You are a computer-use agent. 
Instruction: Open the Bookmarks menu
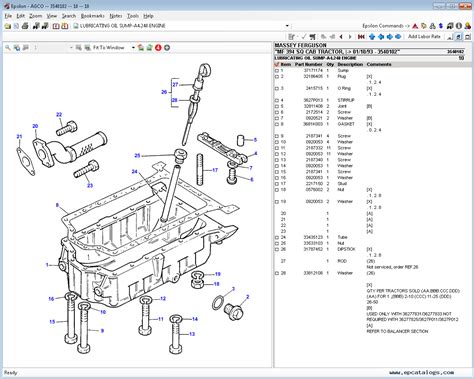[x=93, y=16]
